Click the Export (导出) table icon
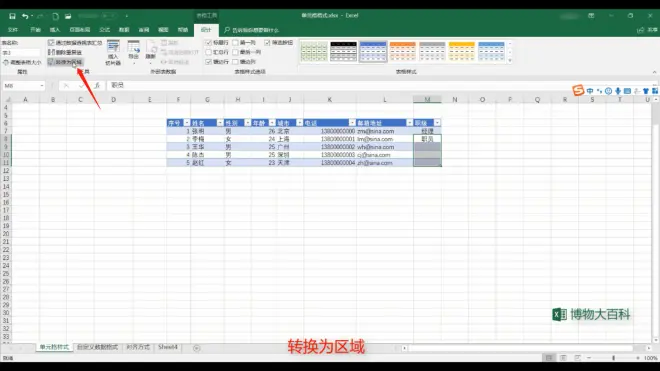 [133, 52]
